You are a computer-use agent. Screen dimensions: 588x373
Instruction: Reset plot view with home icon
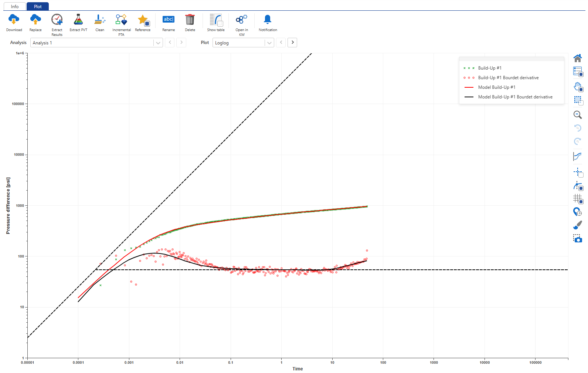pyautogui.click(x=578, y=58)
